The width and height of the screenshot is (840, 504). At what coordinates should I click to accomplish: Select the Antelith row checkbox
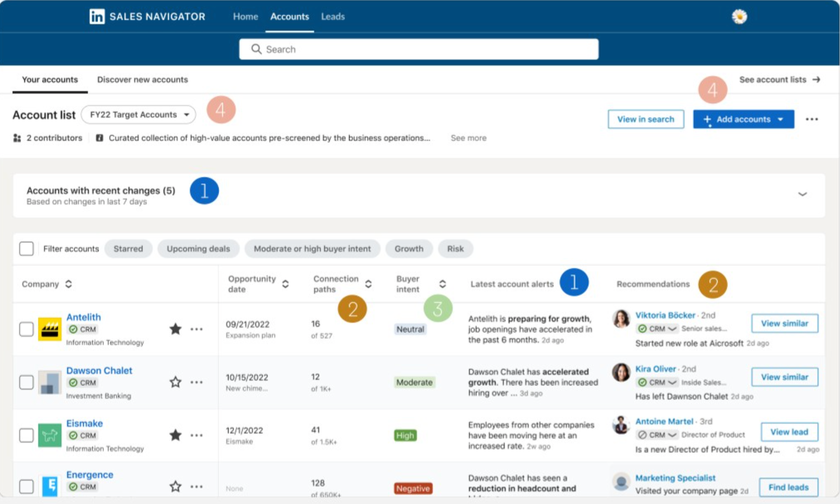point(26,329)
